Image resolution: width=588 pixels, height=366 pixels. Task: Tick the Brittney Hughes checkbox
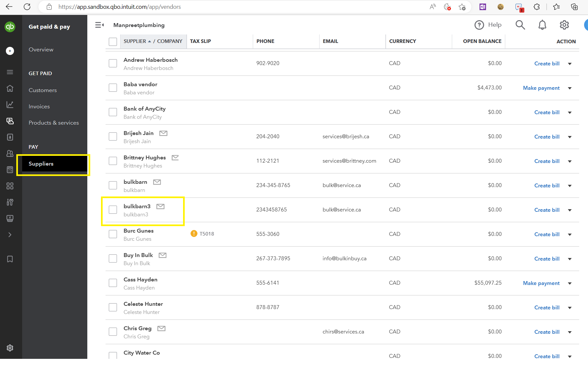113,161
